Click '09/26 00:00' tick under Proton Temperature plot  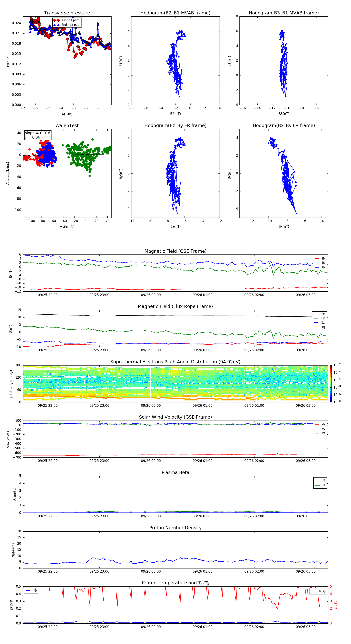coord(151,627)
